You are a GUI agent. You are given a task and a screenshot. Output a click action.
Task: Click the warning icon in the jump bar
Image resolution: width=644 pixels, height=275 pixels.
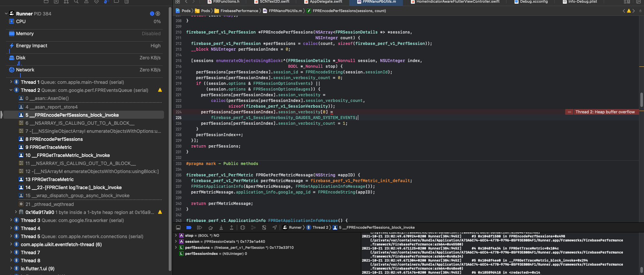point(629,11)
